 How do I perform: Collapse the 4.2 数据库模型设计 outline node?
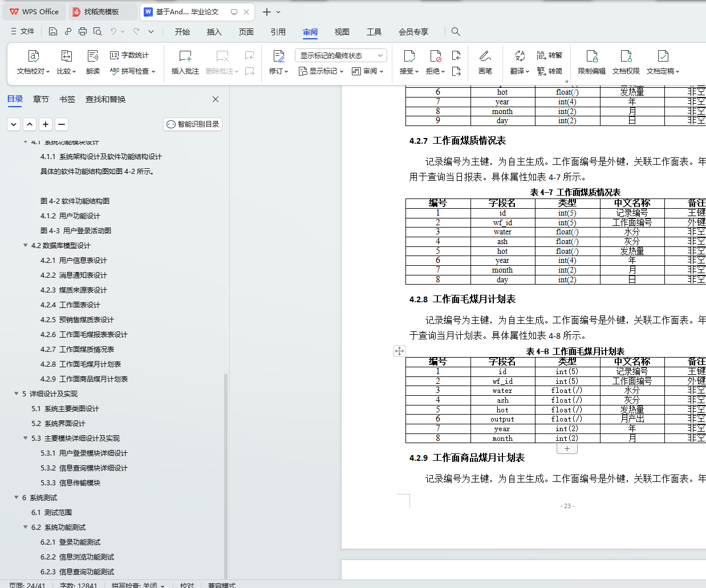25,245
